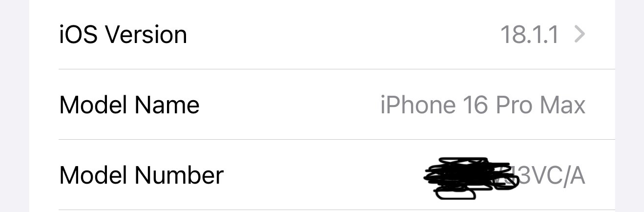The width and height of the screenshot is (644, 212).
Task: Open the iOS Version row
Action: click(322, 35)
